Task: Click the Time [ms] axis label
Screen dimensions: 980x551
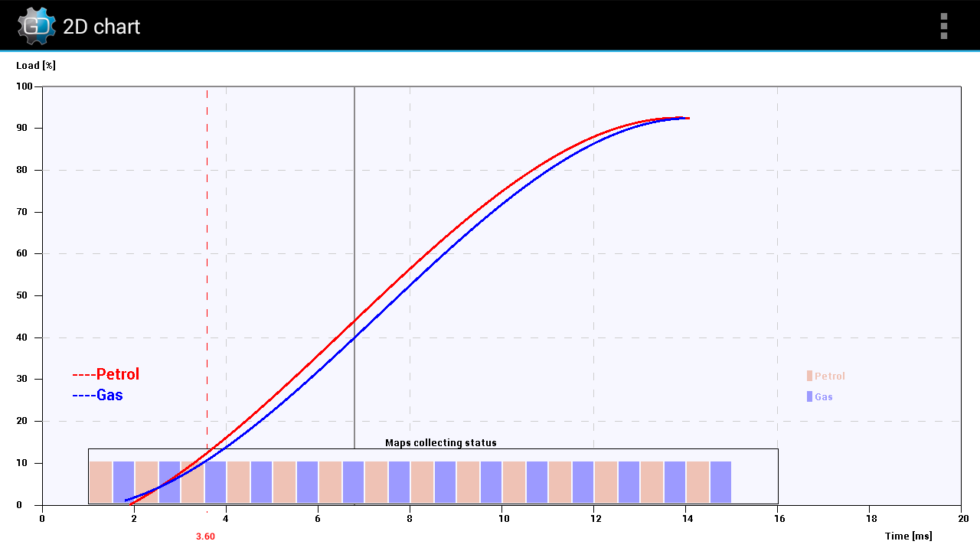Action: click(x=909, y=536)
